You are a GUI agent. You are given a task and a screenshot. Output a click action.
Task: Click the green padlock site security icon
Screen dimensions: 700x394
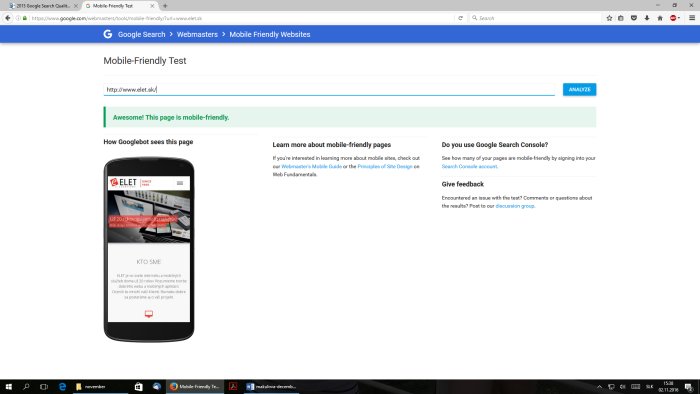click(25, 18)
